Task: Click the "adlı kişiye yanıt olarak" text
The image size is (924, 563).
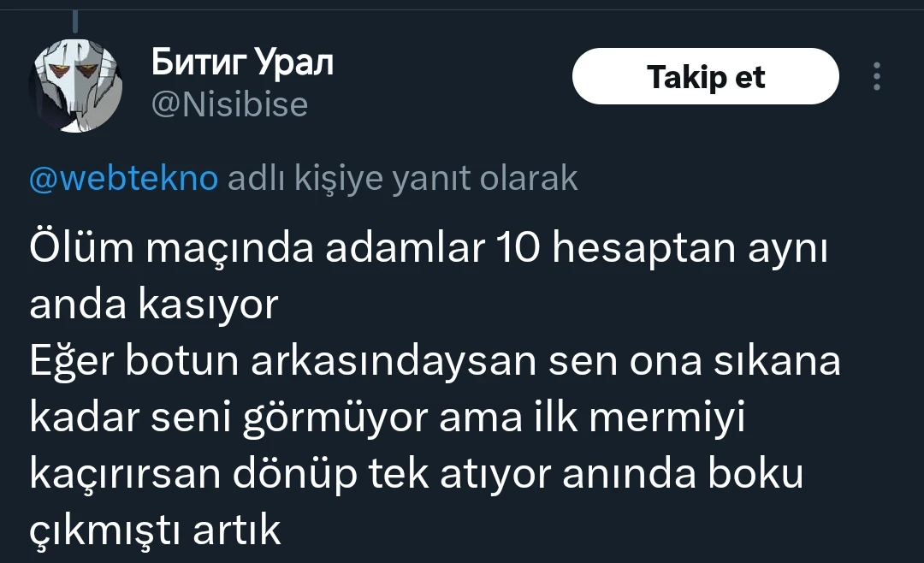Action: pyautogui.click(x=400, y=178)
